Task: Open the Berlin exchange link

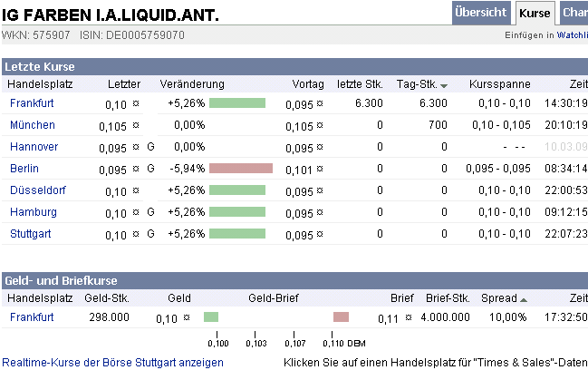Action: (24, 169)
